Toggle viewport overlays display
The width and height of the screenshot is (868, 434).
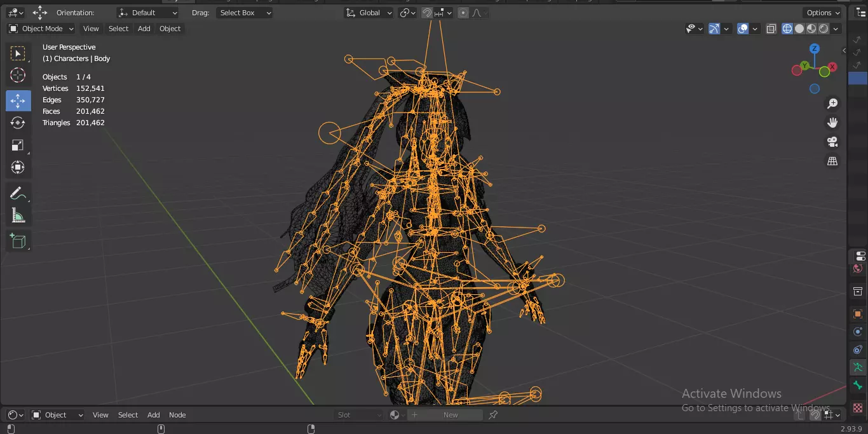743,29
